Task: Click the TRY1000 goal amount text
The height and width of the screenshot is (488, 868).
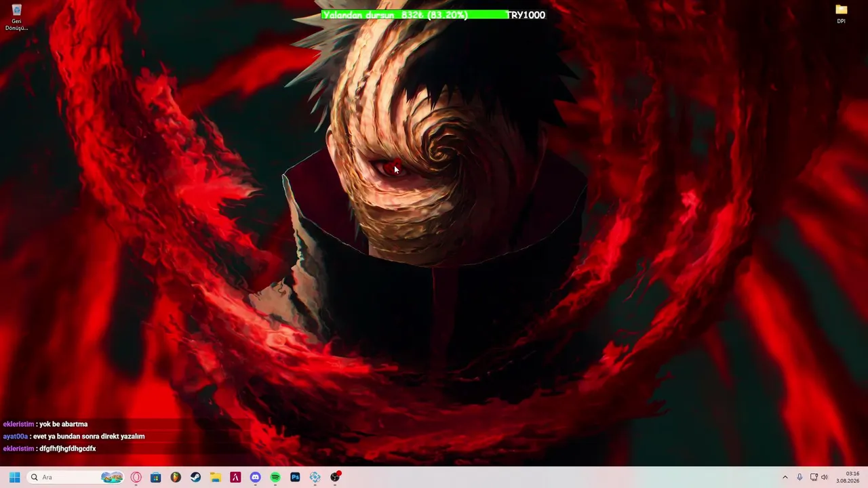Action: pos(526,15)
